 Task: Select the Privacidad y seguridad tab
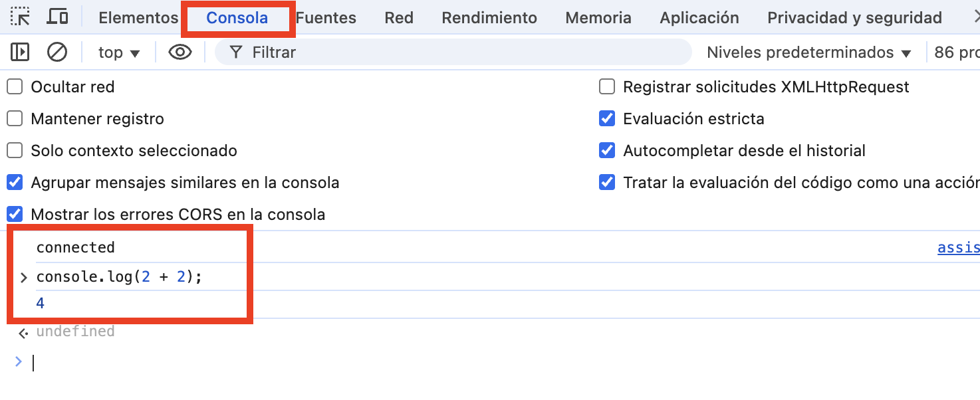pyautogui.click(x=854, y=18)
